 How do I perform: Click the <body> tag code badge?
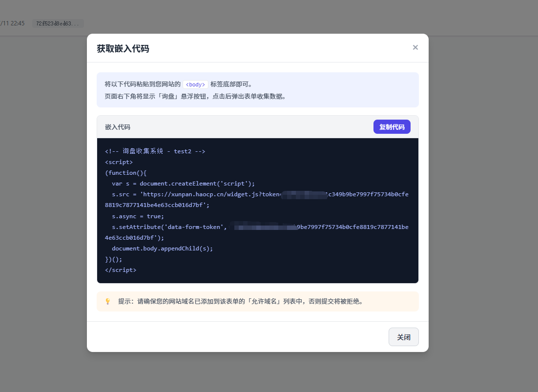tap(195, 84)
